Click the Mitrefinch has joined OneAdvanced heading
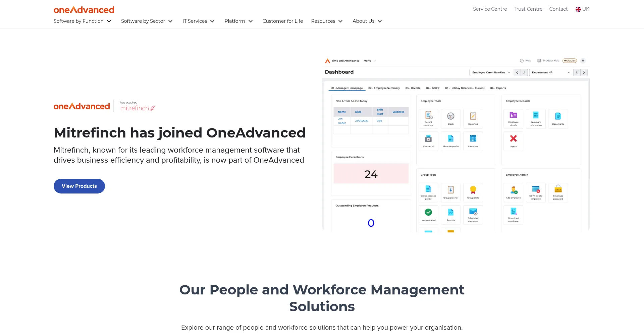Image resolution: width=644 pixels, height=333 pixels. pos(180,133)
